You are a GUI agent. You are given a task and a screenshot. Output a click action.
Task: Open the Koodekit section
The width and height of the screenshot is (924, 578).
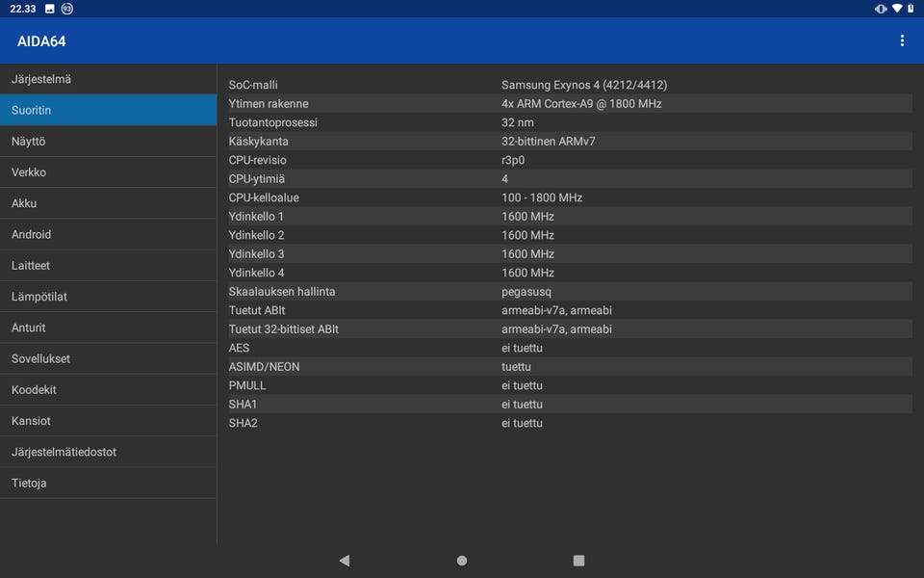[x=109, y=390]
